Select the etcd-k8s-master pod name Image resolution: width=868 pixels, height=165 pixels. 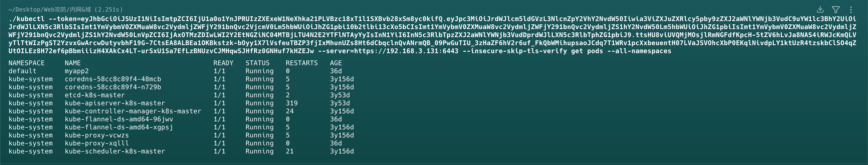95,95
